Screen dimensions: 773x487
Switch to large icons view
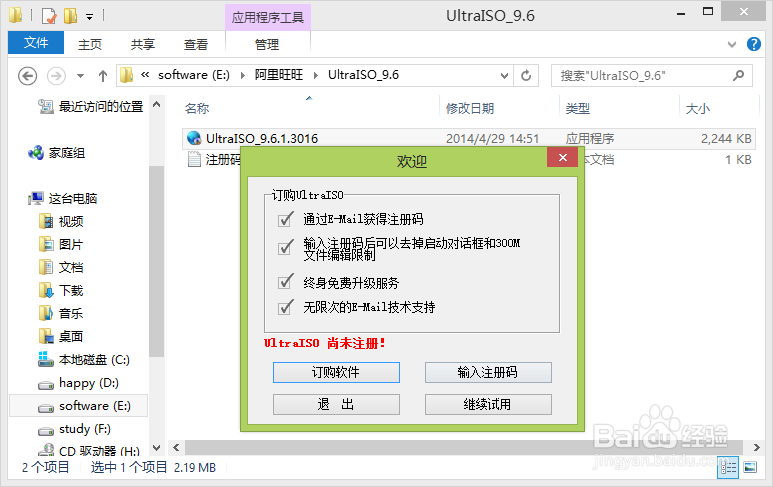[750, 467]
